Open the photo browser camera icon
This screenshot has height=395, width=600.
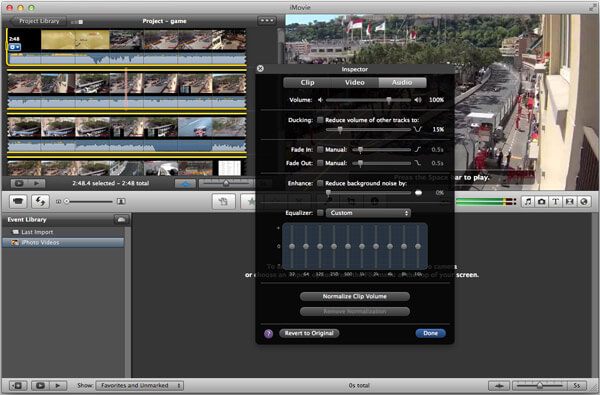point(541,201)
